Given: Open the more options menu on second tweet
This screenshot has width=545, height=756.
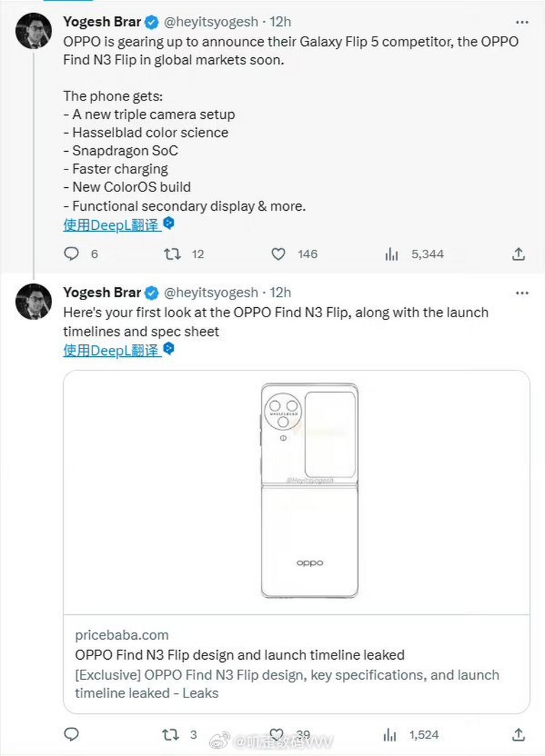Looking at the screenshot, I should coord(523,292).
